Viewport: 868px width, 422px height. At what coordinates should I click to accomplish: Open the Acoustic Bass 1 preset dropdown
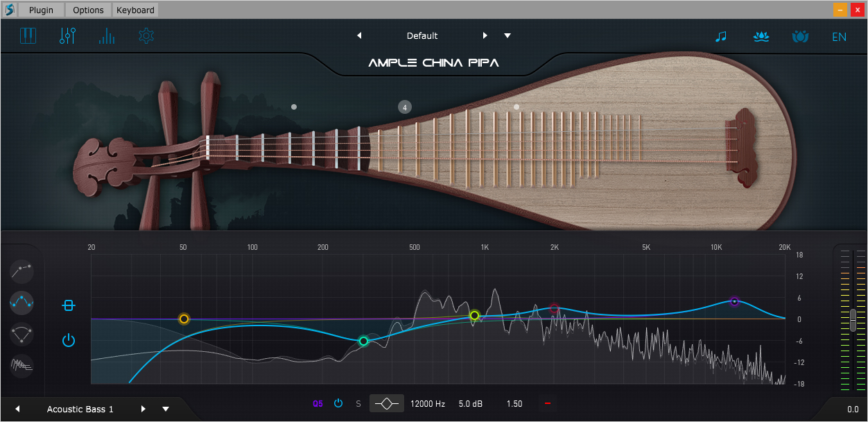pos(166,409)
